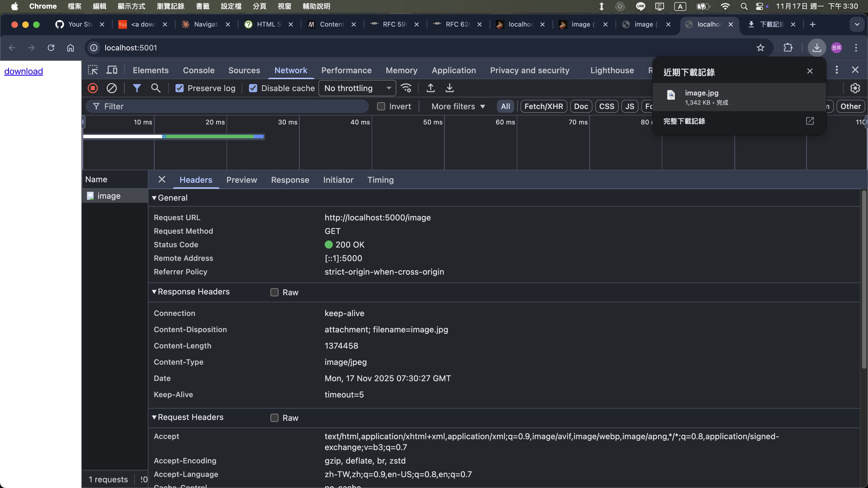
Task: Open the No throttling dropdown
Action: point(357,88)
